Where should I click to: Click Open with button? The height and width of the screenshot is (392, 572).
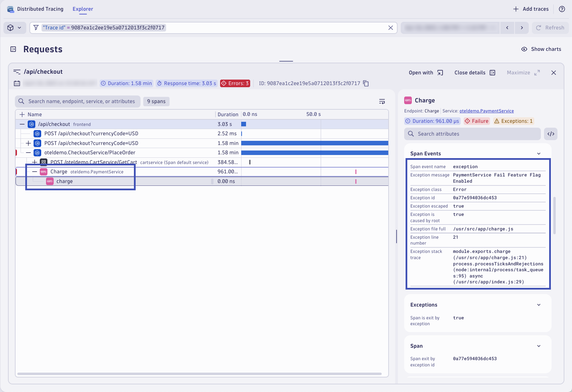point(426,73)
